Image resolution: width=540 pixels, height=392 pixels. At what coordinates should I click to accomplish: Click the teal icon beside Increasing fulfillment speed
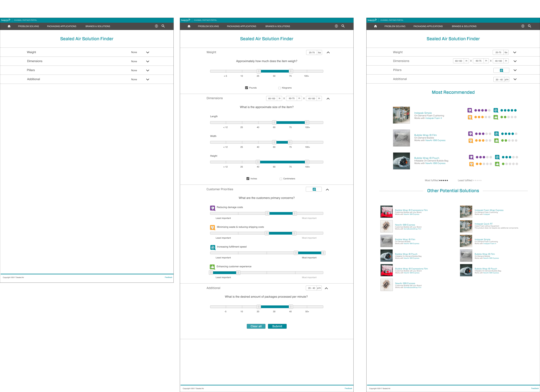pyautogui.click(x=213, y=247)
